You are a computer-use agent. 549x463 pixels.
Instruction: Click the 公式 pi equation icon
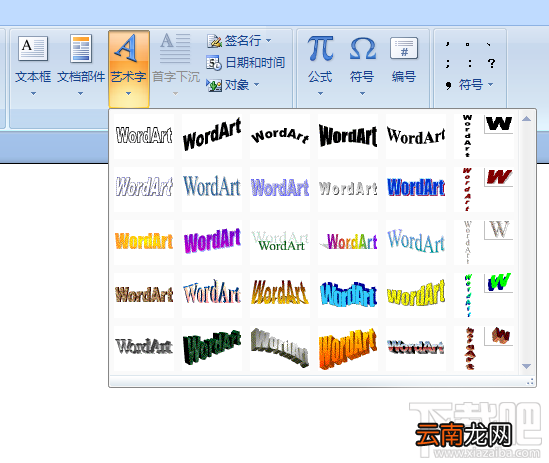[x=320, y=48]
